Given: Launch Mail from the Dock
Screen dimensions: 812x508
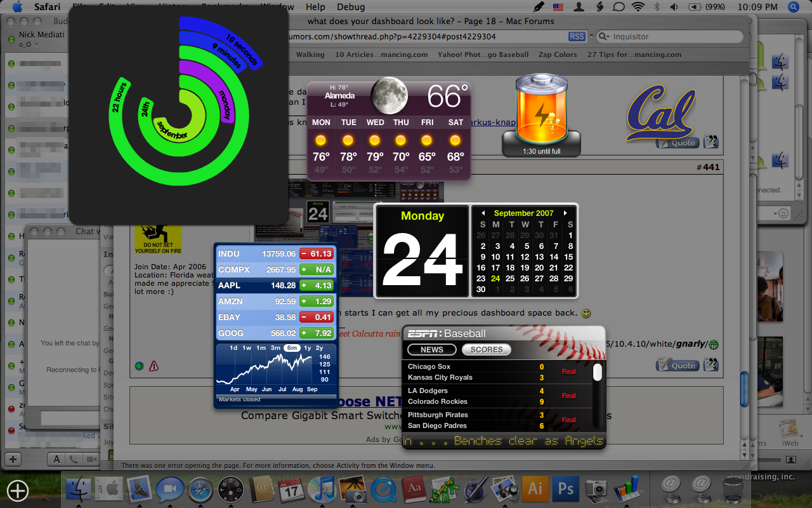Looking at the screenshot, I should point(138,488).
